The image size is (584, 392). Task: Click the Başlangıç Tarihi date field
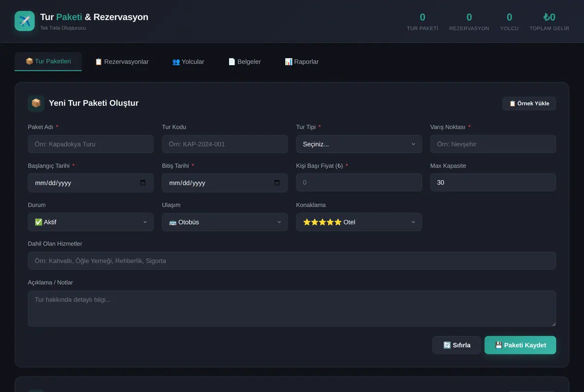pyautogui.click(x=91, y=183)
